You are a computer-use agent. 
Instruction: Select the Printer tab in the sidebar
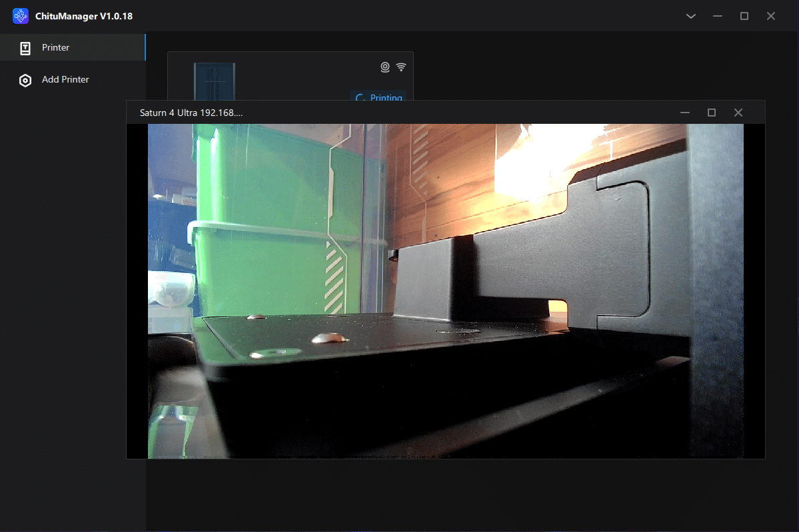click(x=73, y=47)
